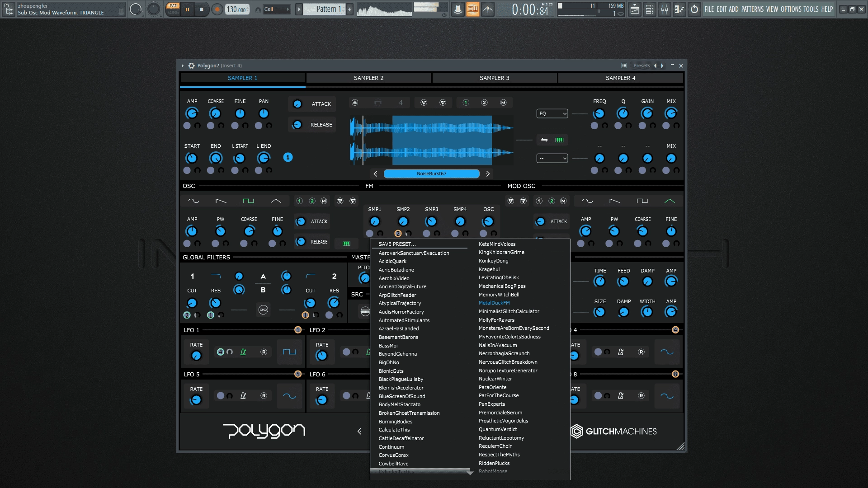Click the LFO 1 square wave shape

pyautogui.click(x=289, y=352)
